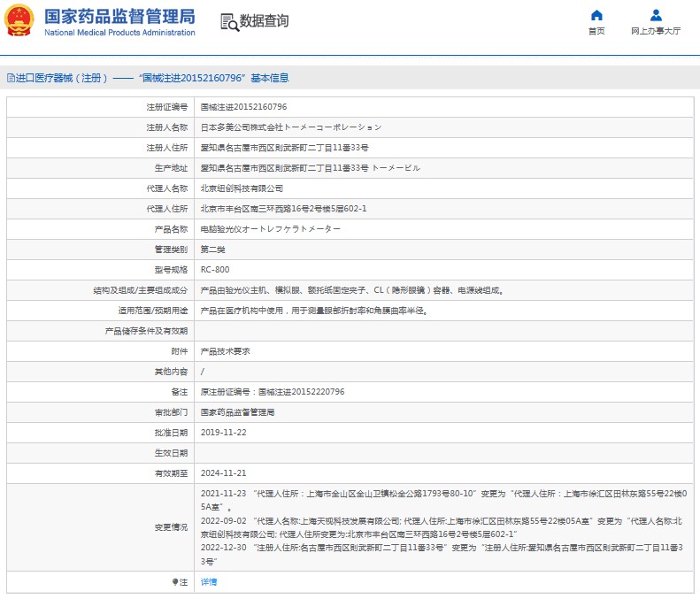The image size is (700, 599).
Task: Click the 有效期至 label
Action: click(x=171, y=473)
